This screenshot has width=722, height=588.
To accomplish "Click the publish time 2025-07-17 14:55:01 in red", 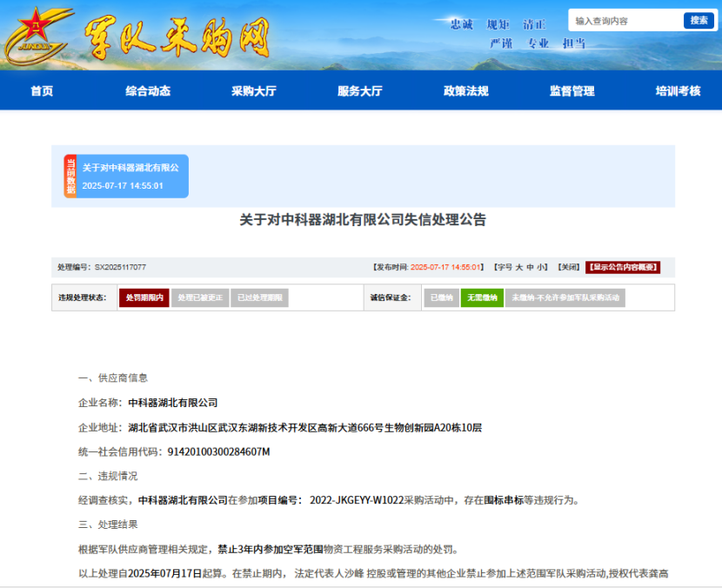I will pyautogui.click(x=445, y=267).
